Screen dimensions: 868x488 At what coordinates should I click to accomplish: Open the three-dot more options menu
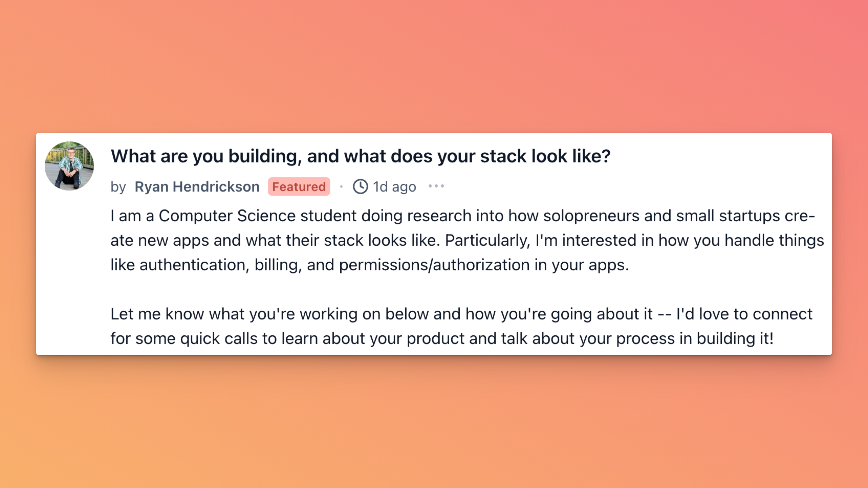tap(436, 186)
